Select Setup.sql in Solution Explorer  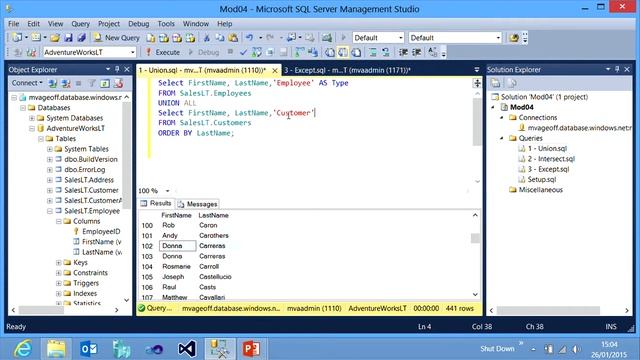[541, 180]
